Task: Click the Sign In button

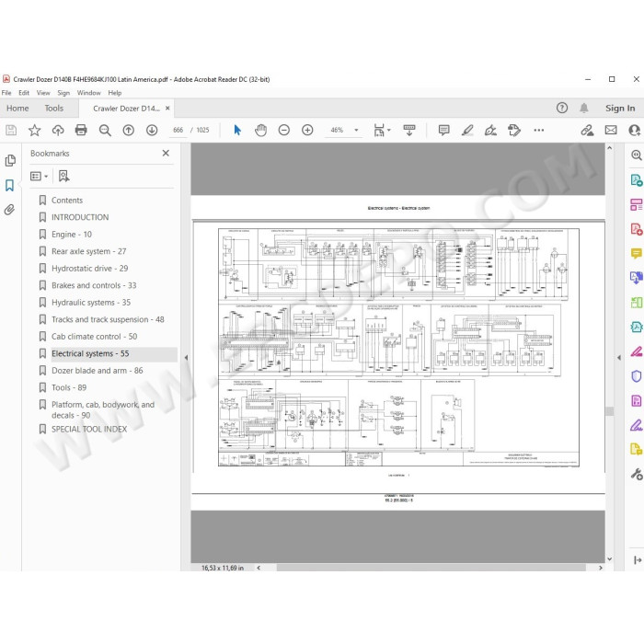Action: point(620,108)
